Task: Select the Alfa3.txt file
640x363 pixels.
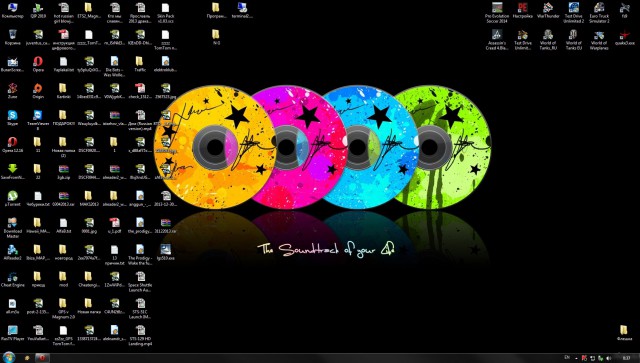Action: (63, 226)
